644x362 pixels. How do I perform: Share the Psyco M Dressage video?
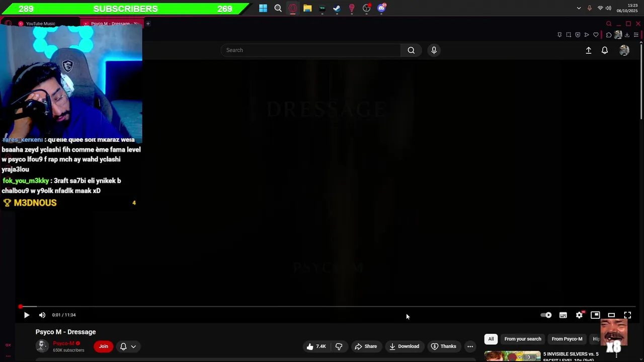point(366,346)
